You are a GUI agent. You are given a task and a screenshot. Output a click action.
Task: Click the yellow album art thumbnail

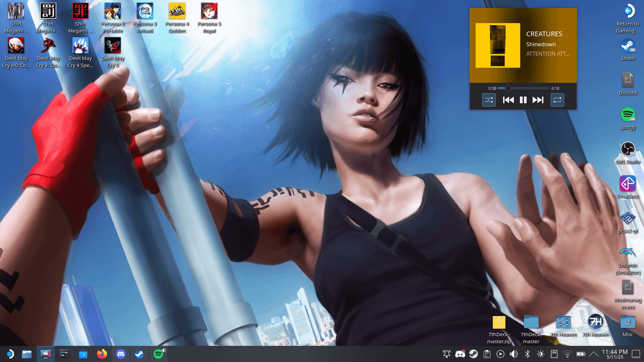pyautogui.click(x=498, y=45)
